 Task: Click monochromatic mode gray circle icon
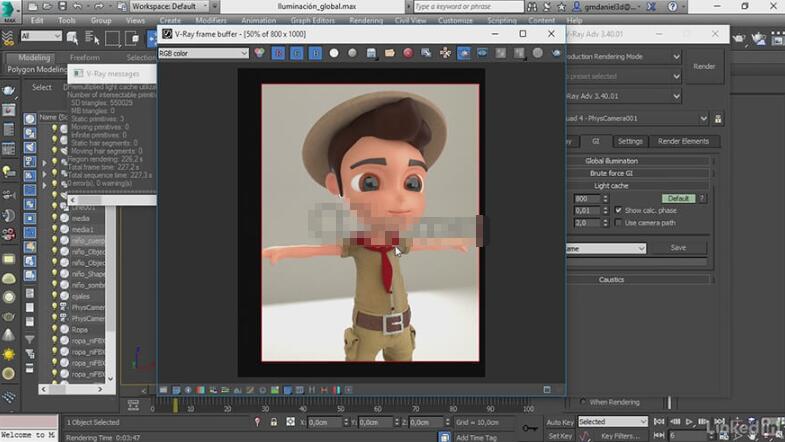coord(352,53)
